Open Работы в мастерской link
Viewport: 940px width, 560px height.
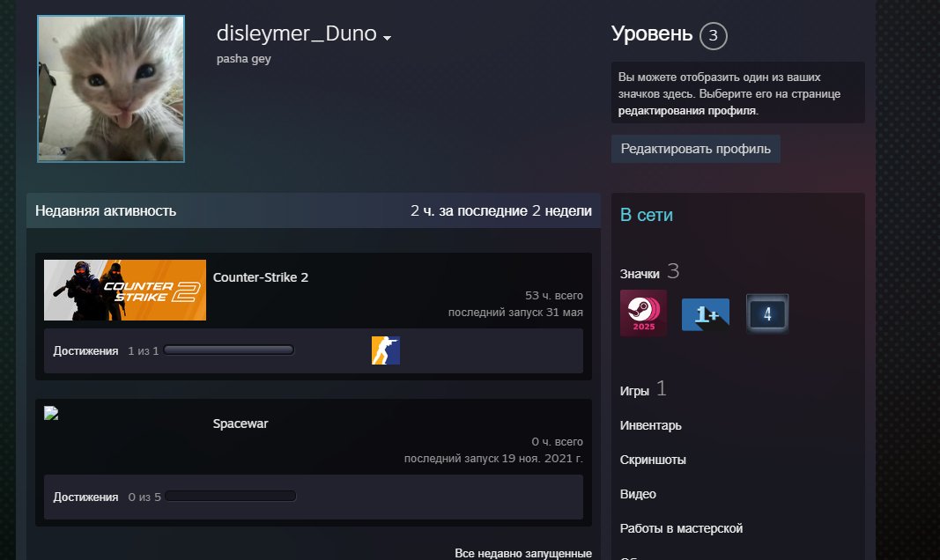(681, 528)
